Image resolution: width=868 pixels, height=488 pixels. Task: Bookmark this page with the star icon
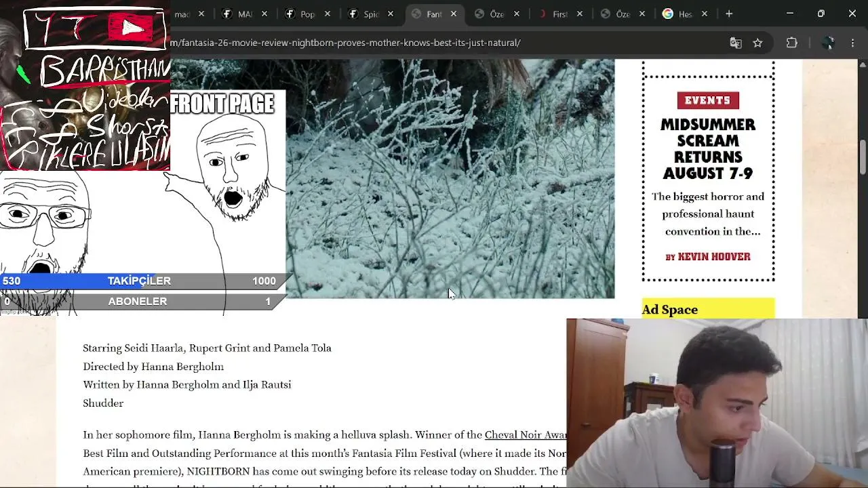click(x=757, y=43)
